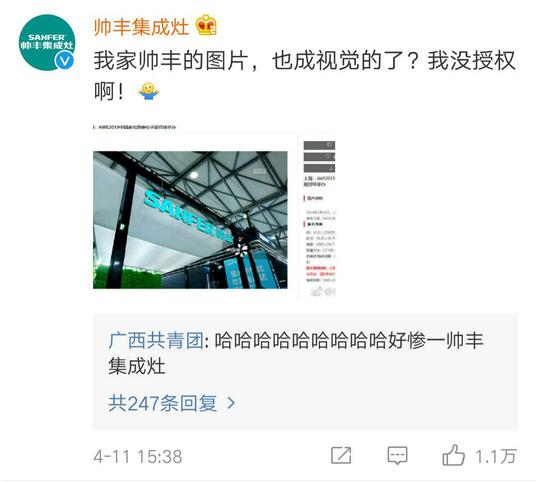Tap the sidebar details in the screenshot image
The height and width of the screenshot is (484, 550).
click(319, 218)
